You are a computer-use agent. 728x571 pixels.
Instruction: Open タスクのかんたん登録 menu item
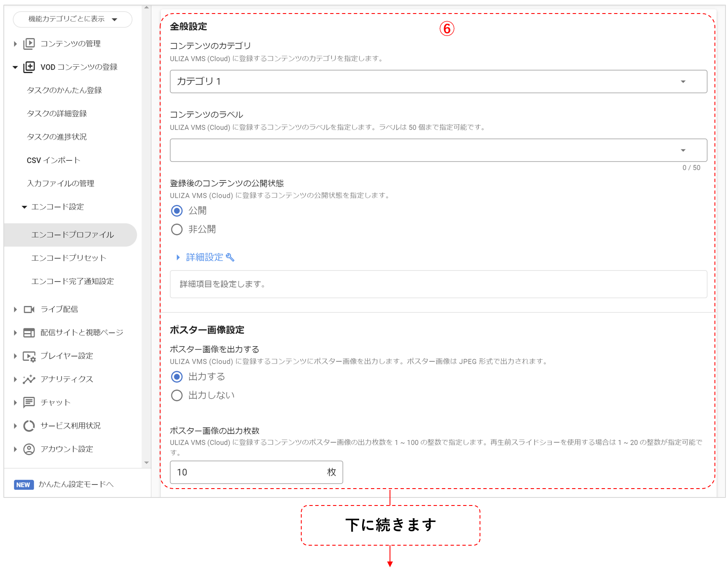point(64,90)
